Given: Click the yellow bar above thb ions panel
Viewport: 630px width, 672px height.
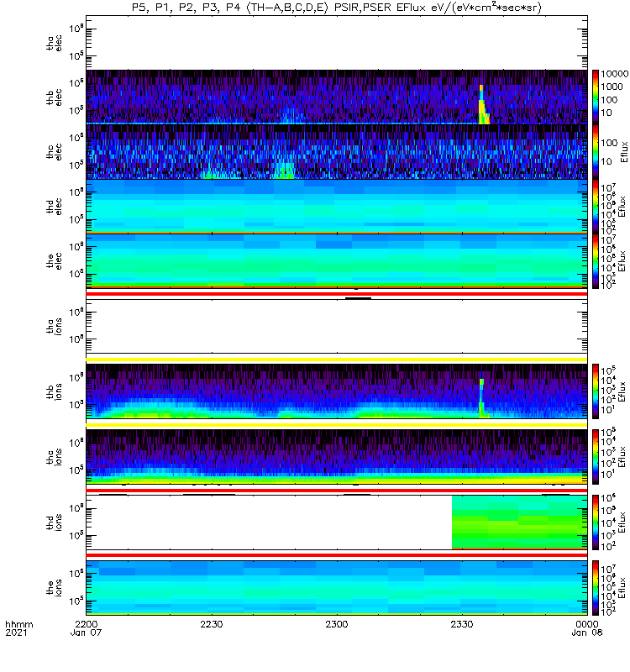Looking at the screenshot, I should coord(337,360).
